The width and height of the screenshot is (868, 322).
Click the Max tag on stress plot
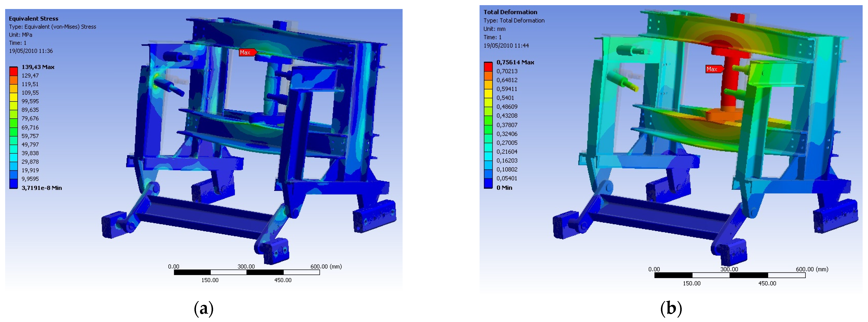tap(246, 52)
